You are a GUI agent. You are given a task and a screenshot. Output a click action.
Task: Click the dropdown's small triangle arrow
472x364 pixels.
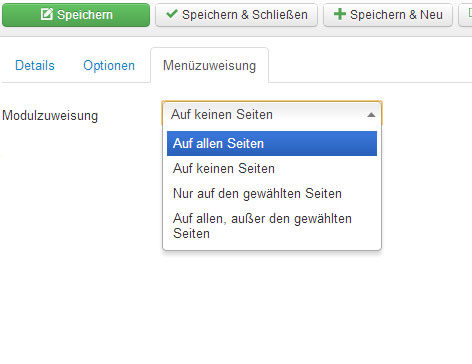pyautogui.click(x=371, y=115)
